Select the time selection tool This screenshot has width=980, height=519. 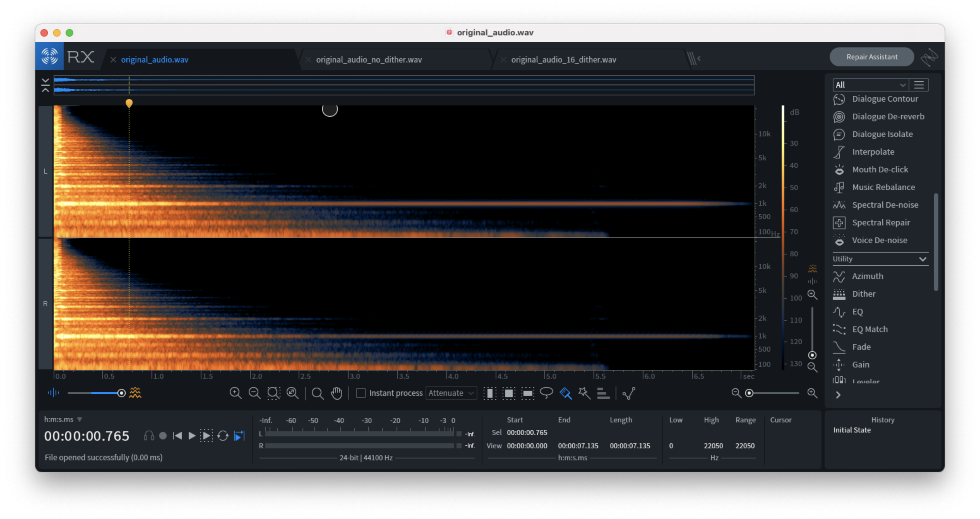pos(490,393)
